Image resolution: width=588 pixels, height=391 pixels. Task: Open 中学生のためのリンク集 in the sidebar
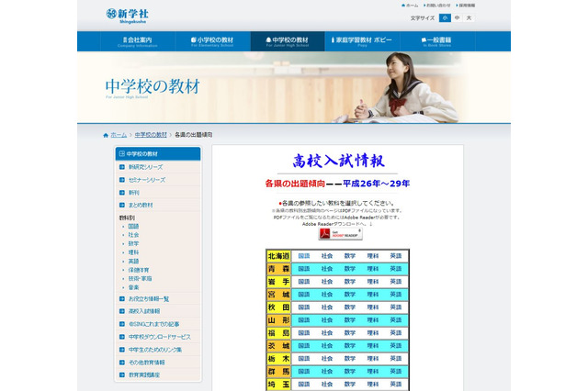(x=155, y=350)
